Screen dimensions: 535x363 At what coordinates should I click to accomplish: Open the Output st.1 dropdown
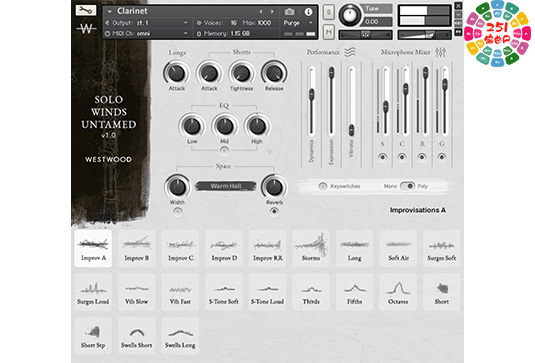[147, 23]
